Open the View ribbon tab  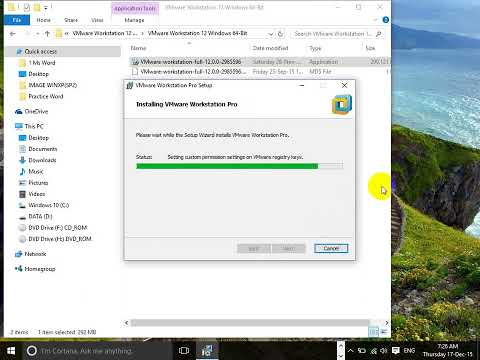coord(97,20)
